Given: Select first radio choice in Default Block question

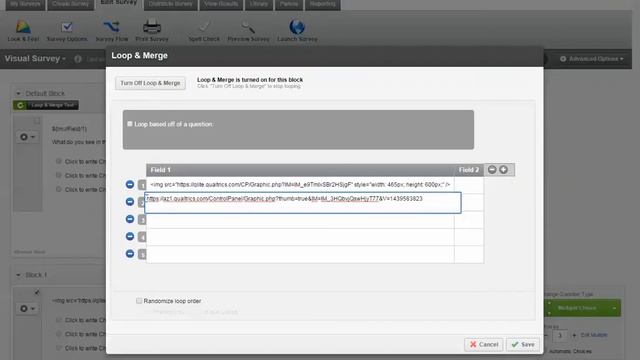Looking at the screenshot, I should 59,161.
